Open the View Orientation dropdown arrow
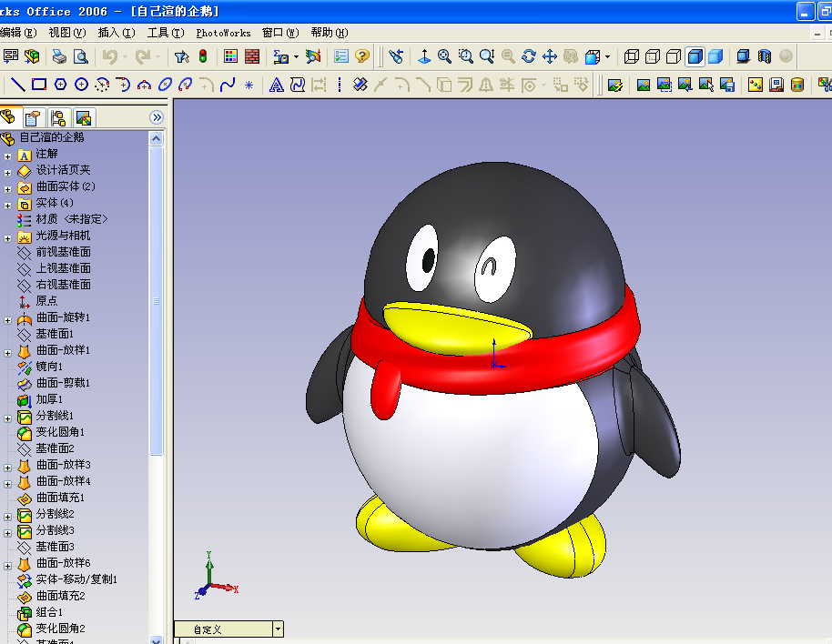832x644 pixels. click(607, 56)
